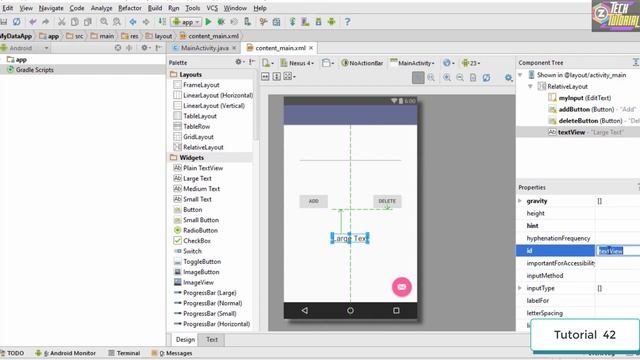640x360 pixels.
Task: Click the Debug app bug icon
Action: (221, 22)
